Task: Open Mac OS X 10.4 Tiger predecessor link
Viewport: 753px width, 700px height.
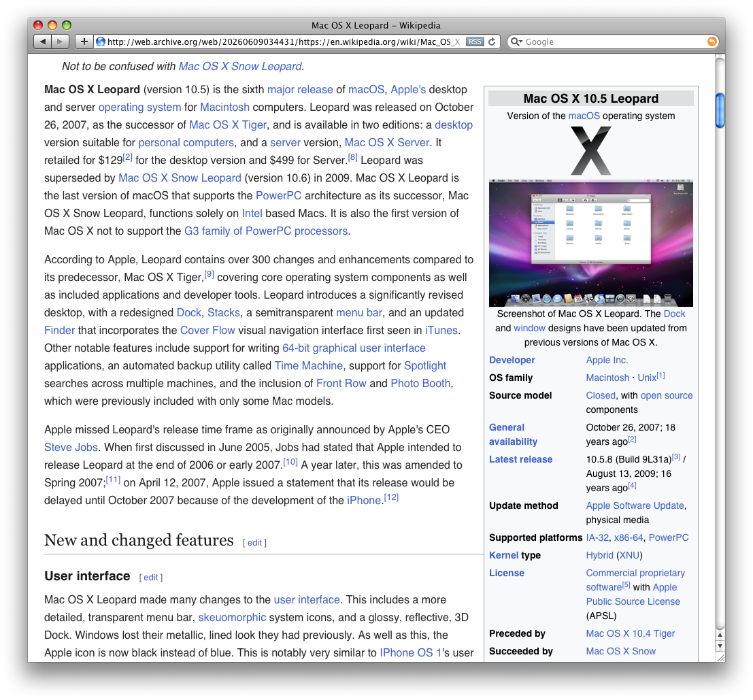Action: [630, 634]
